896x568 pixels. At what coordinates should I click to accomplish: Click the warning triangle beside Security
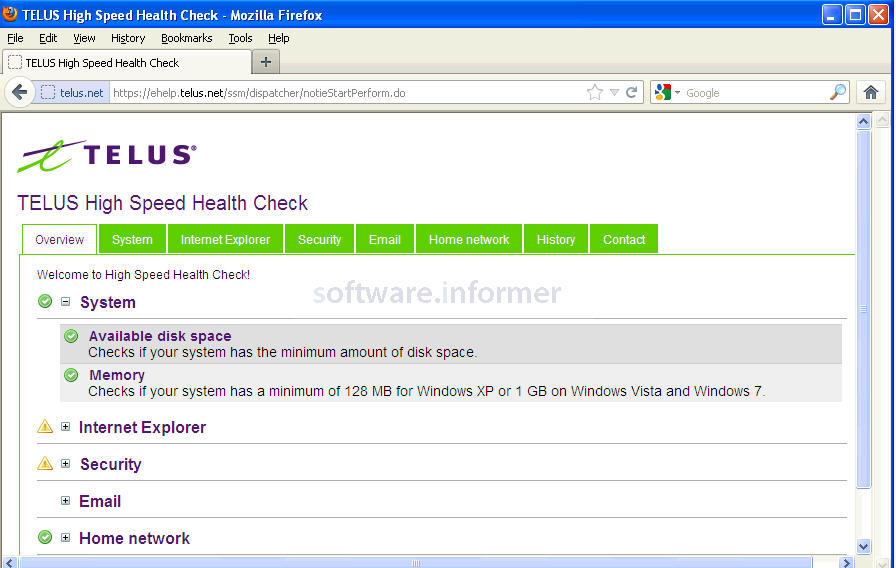pos(45,463)
